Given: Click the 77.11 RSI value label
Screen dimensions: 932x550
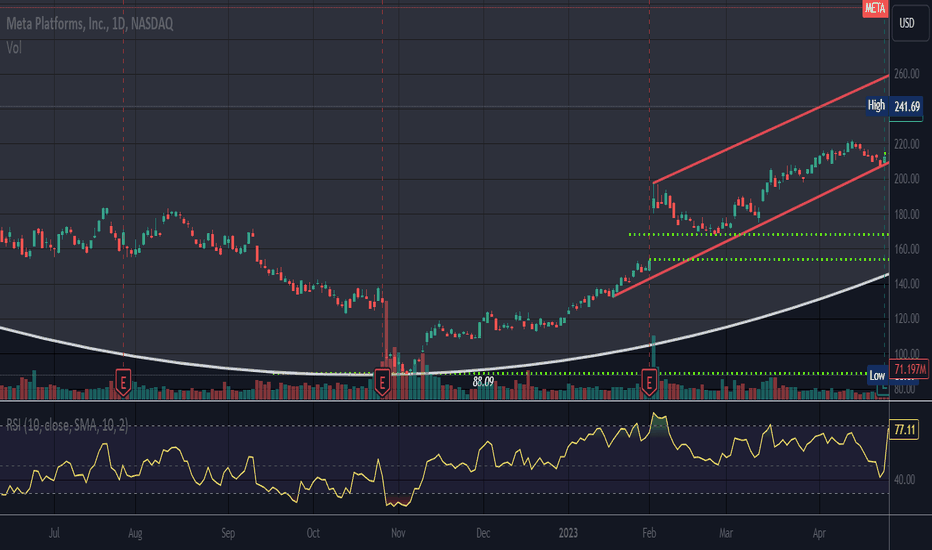Looking at the screenshot, I should point(905,429).
